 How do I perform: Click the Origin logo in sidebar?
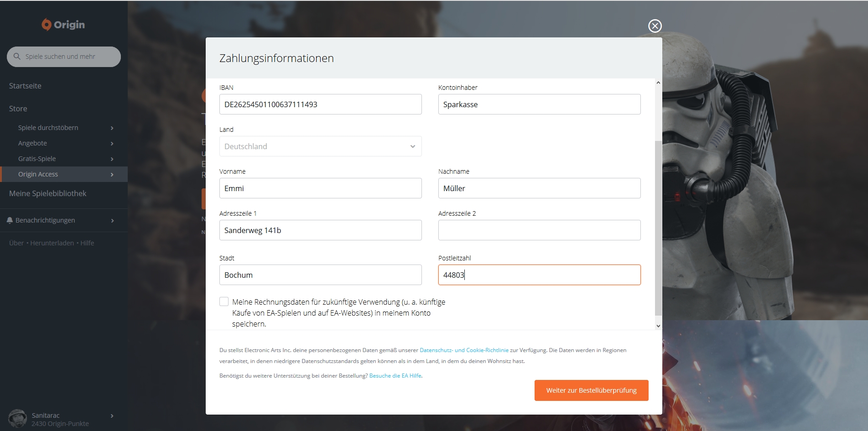coord(63,25)
